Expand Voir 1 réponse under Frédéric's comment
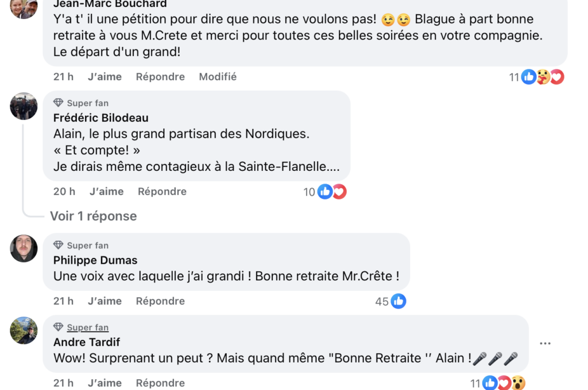 click(x=93, y=216)
